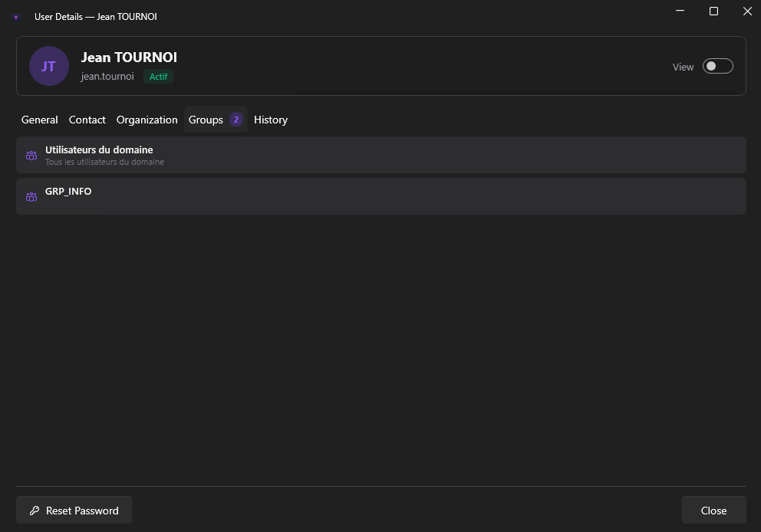Viewport: 761px width, 532px height.
Task: Click the jean.tournoi username text
Action: tap(107, 76)
